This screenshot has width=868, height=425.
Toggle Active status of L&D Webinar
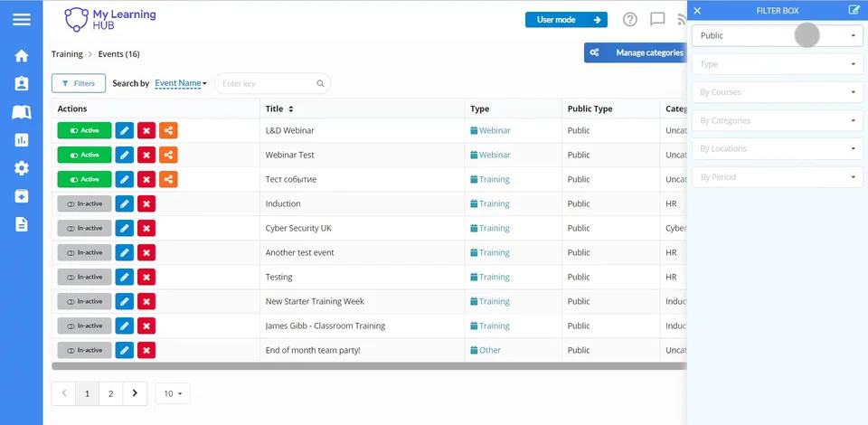point(84,130)
